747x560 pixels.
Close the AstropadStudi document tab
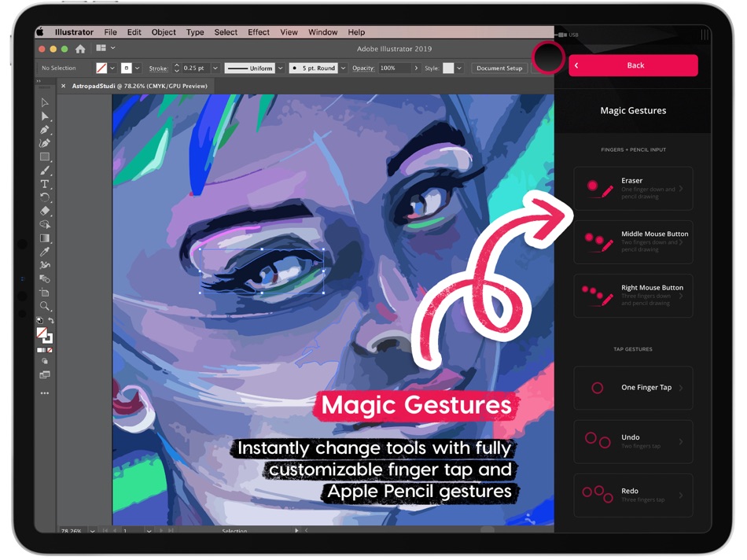point(64,86)
